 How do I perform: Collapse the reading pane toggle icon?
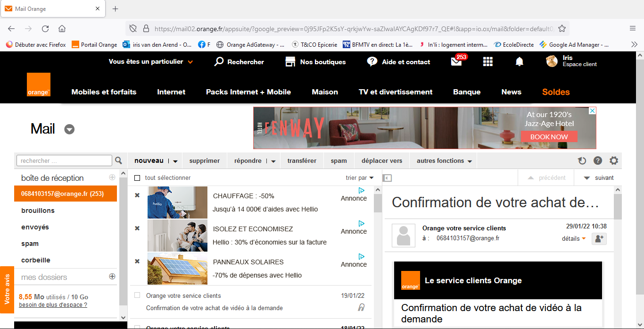click(387, 178)
